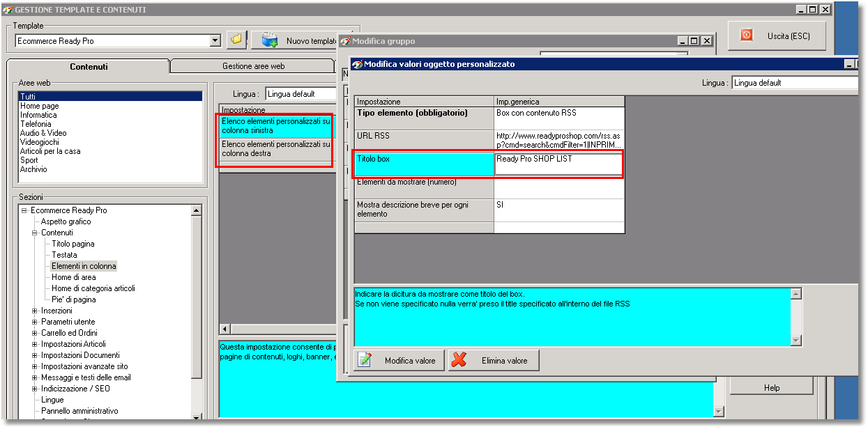Click the Ready Pro SHOP LIST value cell
This screenshot has height=429, width=868.
pyautogui.click(x=559, y=164)
